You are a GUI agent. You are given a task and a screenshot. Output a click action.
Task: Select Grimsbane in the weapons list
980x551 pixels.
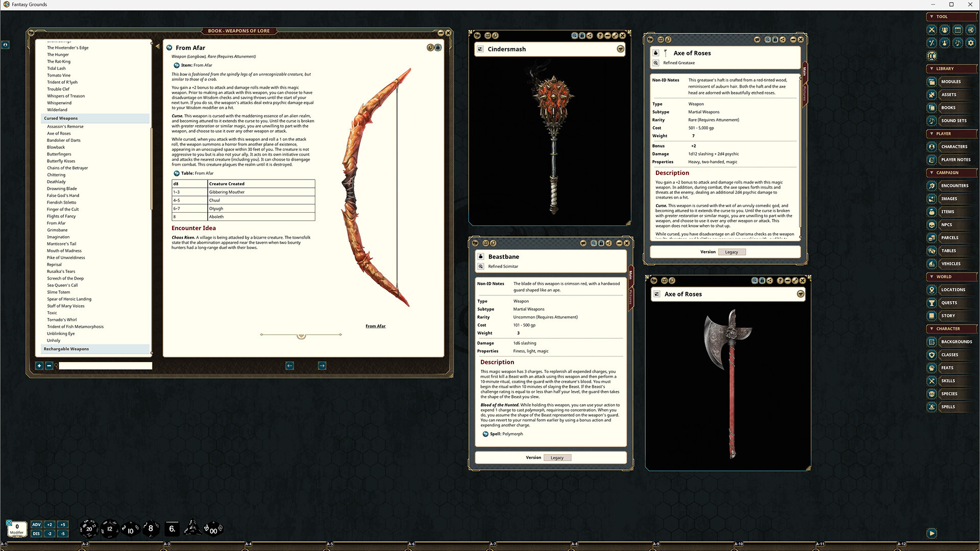click(x=57, y=230)
